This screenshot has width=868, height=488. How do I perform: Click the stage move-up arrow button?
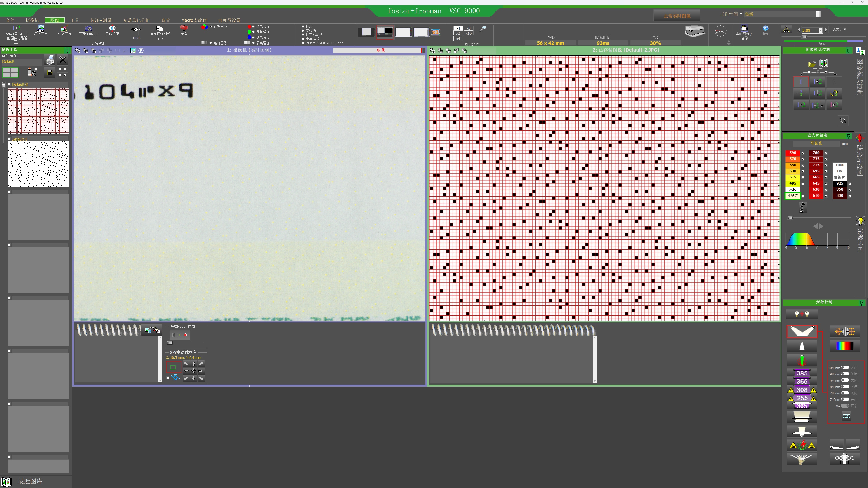pyautogui.click(x=193, y=364)
